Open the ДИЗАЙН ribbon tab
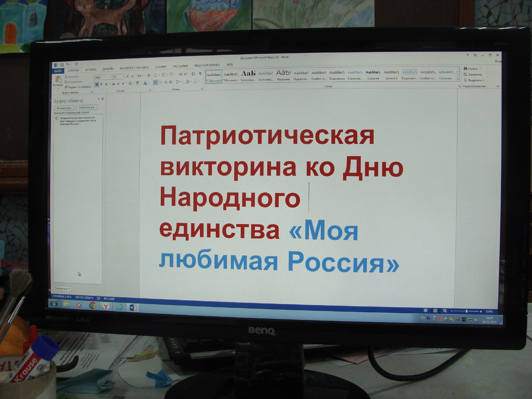Screen dimensions: 532x399 108,69
